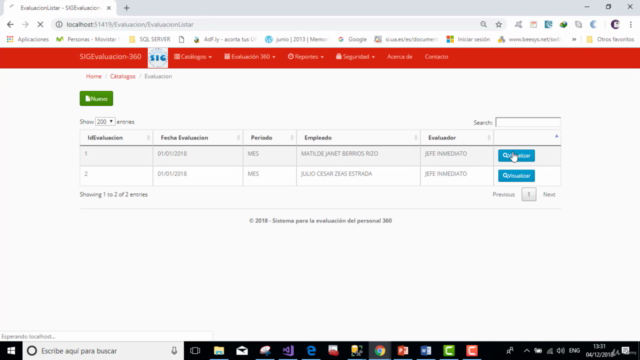Expand the Reportes dropdown menu
640x360 pixels.
[x=306, y=57]
